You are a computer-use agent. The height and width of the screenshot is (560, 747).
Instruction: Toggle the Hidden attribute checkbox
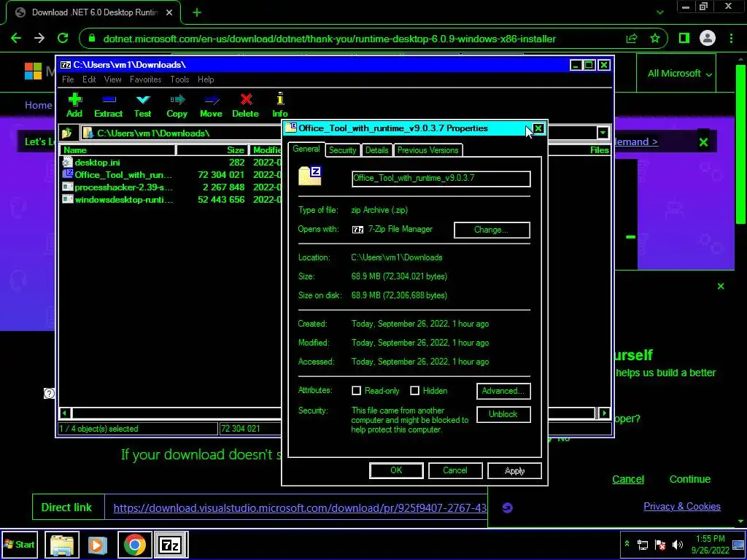(x=414, y=391)
